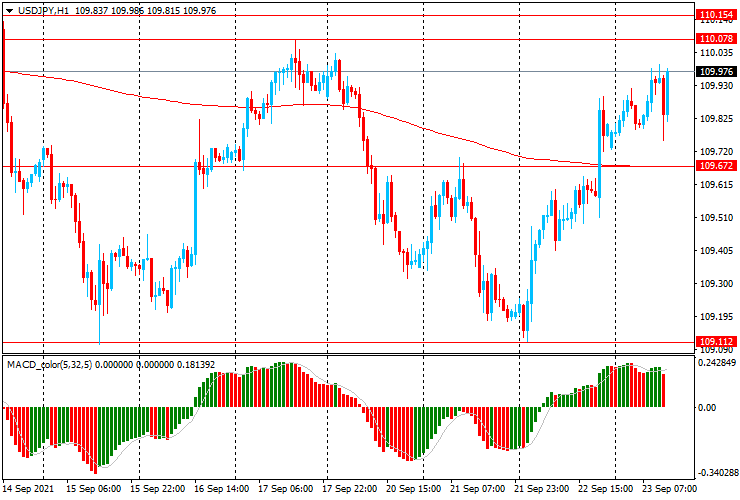The width and height of the screenshot is (740, 500).
Task: Click the 16 Sep 14:00 time label
Action: click(x=221, y=488)
